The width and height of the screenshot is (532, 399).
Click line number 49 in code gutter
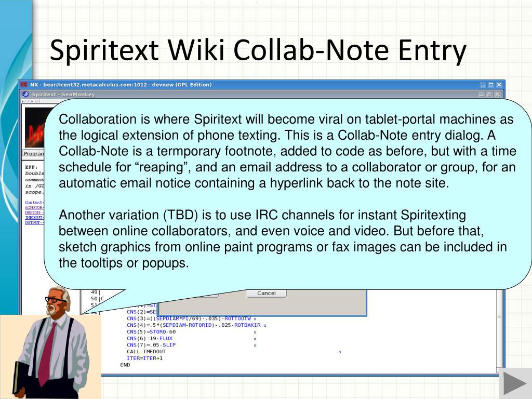(x=94, y=292)
